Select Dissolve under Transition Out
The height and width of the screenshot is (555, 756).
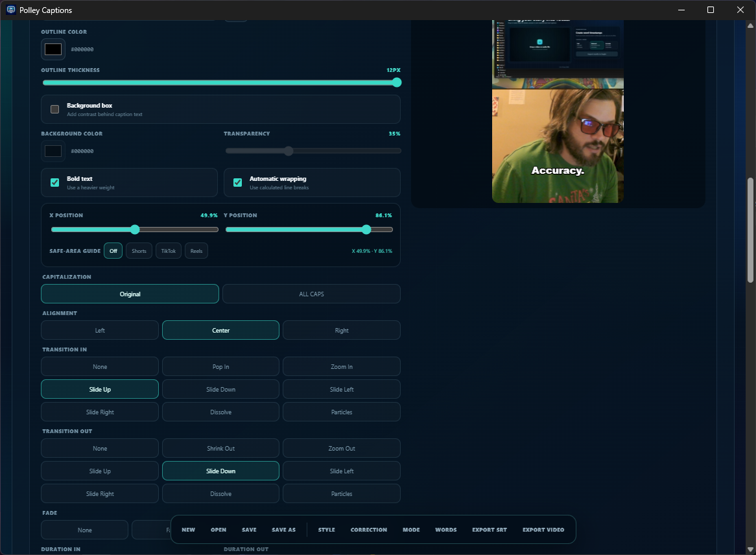tap(221, 494)
